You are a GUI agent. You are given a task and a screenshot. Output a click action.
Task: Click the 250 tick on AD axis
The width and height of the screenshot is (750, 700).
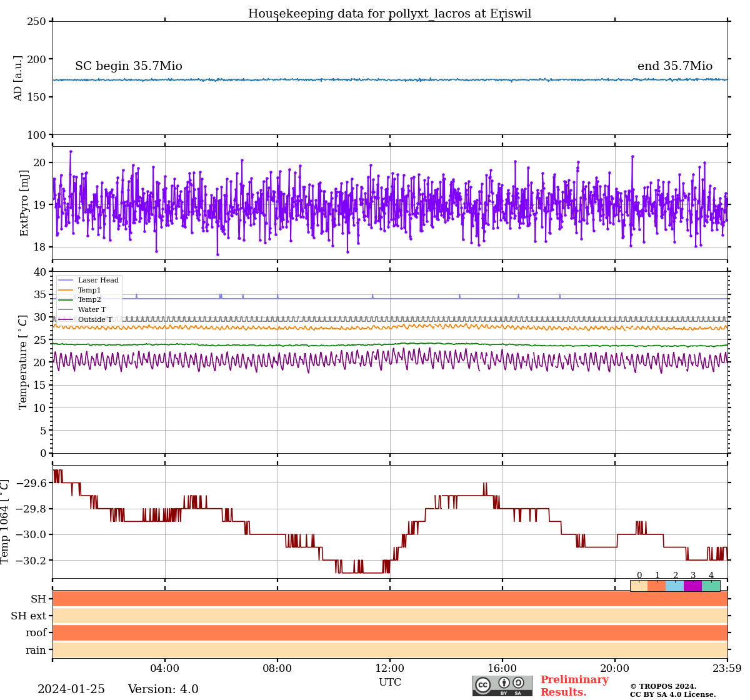click(x=37, y=22)
